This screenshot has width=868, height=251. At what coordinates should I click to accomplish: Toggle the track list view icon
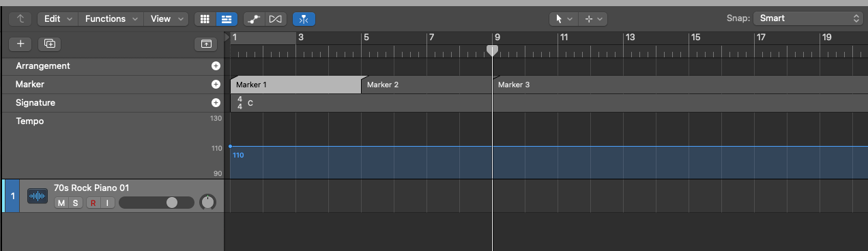pos(227,19)
